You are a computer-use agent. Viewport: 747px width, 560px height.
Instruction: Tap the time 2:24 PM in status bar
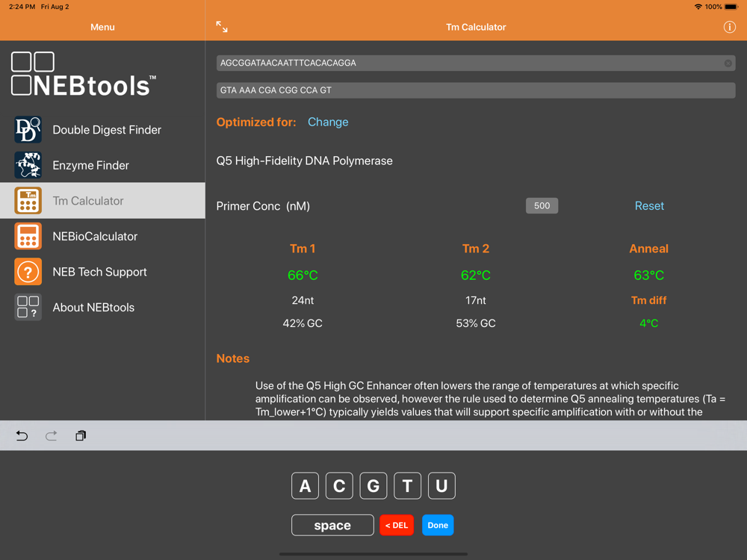(22, 7)
